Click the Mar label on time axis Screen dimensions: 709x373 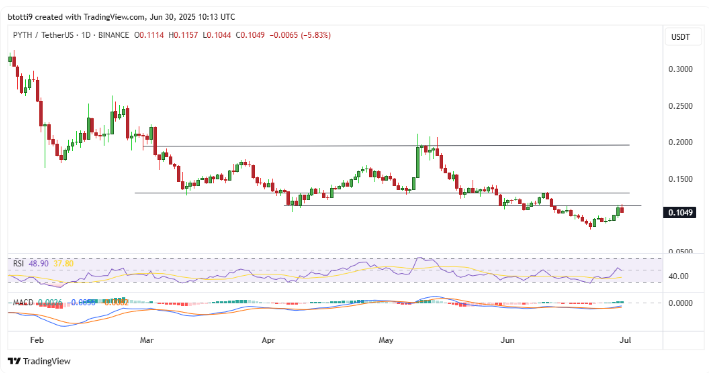click(x=147, y=340)
